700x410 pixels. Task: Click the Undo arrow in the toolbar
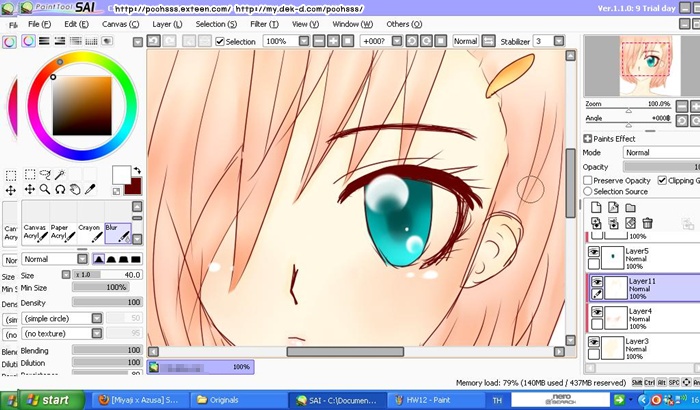point(154,41)
